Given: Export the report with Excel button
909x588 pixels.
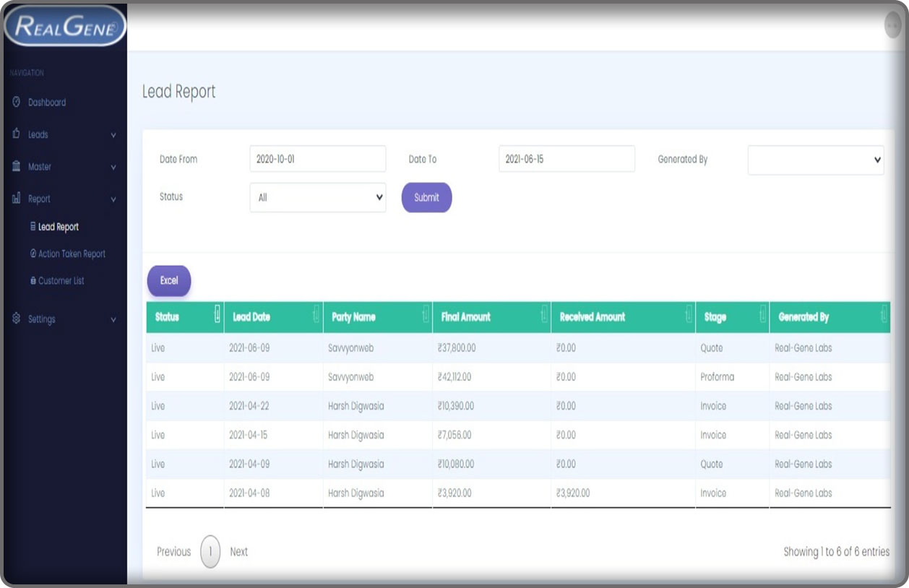Looking at the screenshot, I should pyautogui.click(x=169, y=280).
